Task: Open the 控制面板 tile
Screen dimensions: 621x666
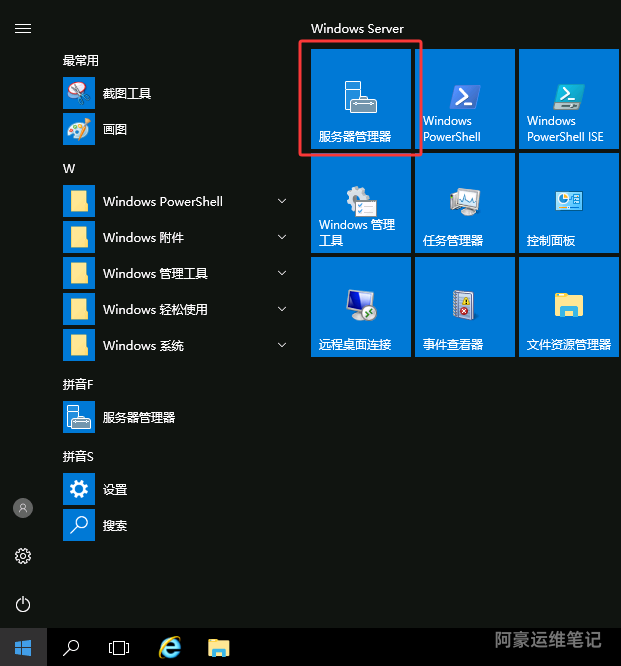Action: tap(569, 203)
